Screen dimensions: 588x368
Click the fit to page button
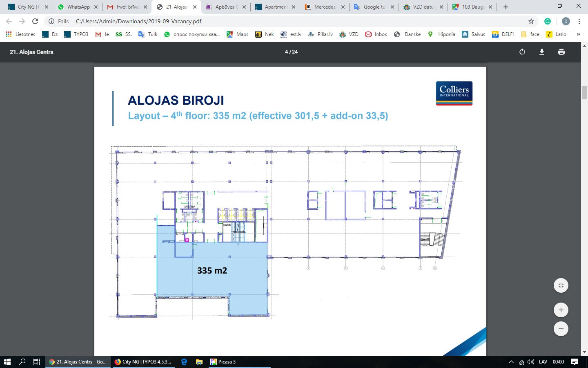pyautogui.click(x=561, y=285)
